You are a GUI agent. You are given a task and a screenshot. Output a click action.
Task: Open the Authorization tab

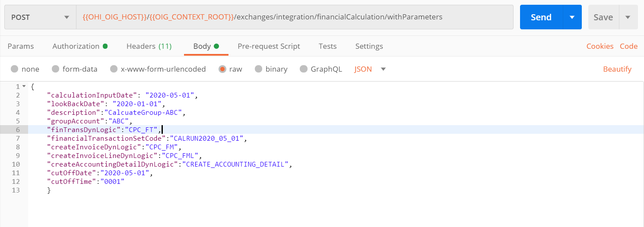[80, 46]
